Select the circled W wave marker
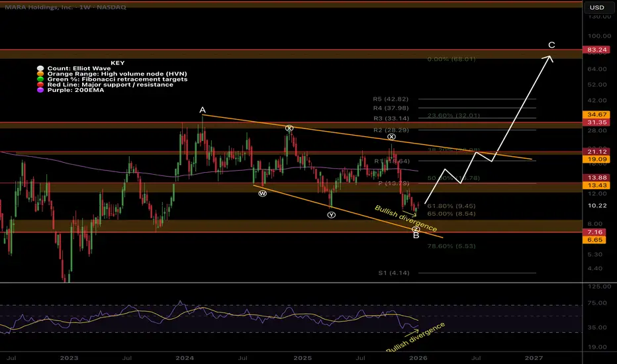Screen dimensions: 617x364 [263, 194]
